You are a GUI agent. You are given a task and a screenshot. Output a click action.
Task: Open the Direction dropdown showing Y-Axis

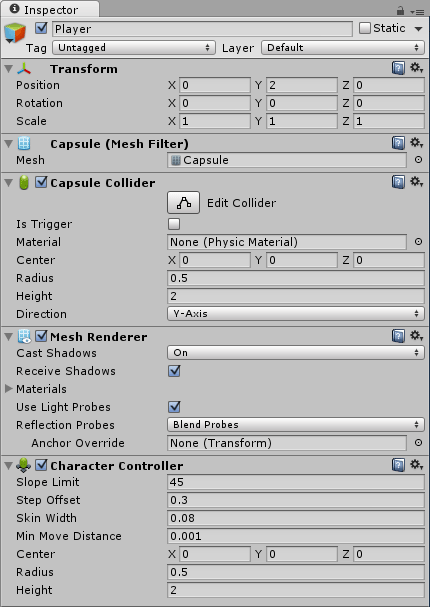pos(296,314)
